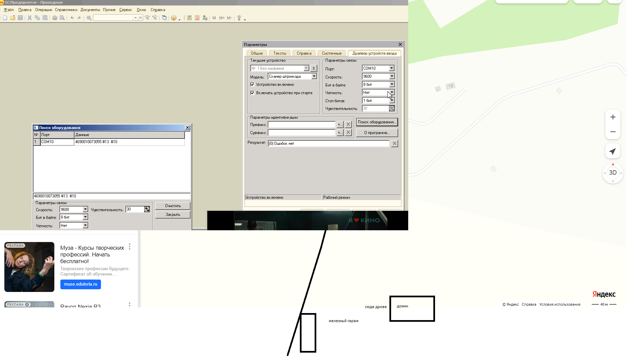Viewport: 644px width, 362px height.
Task: Toggle 'Включать устройство при старте' checkbox
Action: (x=252, y=93)
